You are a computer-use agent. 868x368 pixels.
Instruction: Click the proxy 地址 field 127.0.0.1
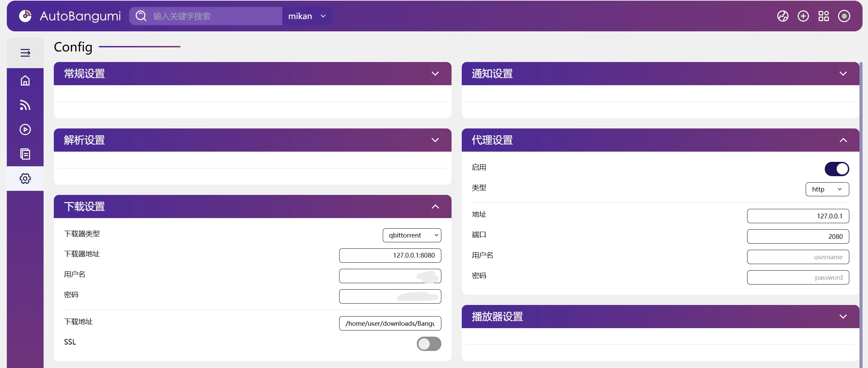[x=798, y=216]
